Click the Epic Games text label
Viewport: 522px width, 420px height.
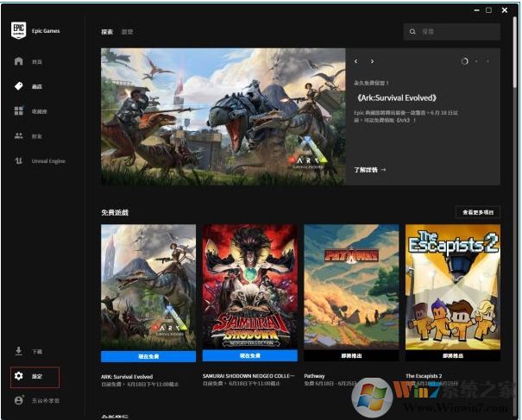coord(46,31)
